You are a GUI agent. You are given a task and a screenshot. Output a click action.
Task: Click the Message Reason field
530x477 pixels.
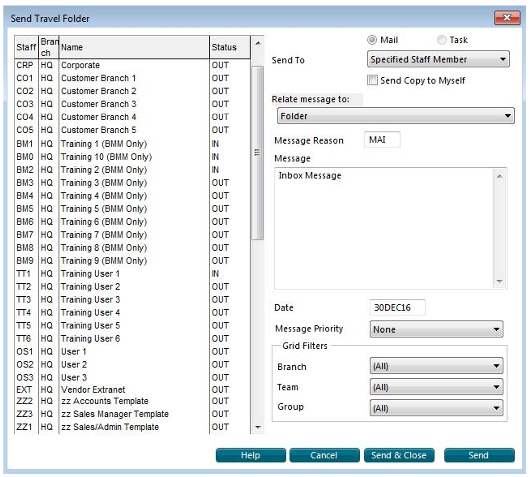(x=382, y=140)
